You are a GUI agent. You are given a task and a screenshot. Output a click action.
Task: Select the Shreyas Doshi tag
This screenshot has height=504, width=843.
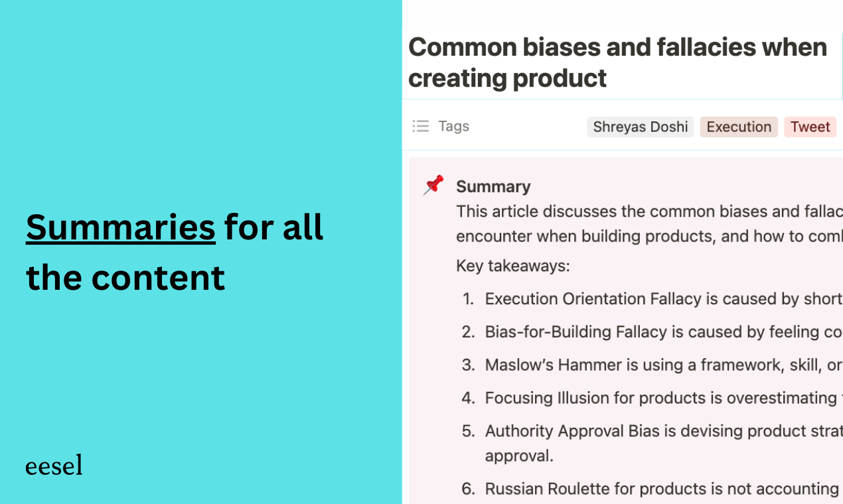(x=640, y=127)
